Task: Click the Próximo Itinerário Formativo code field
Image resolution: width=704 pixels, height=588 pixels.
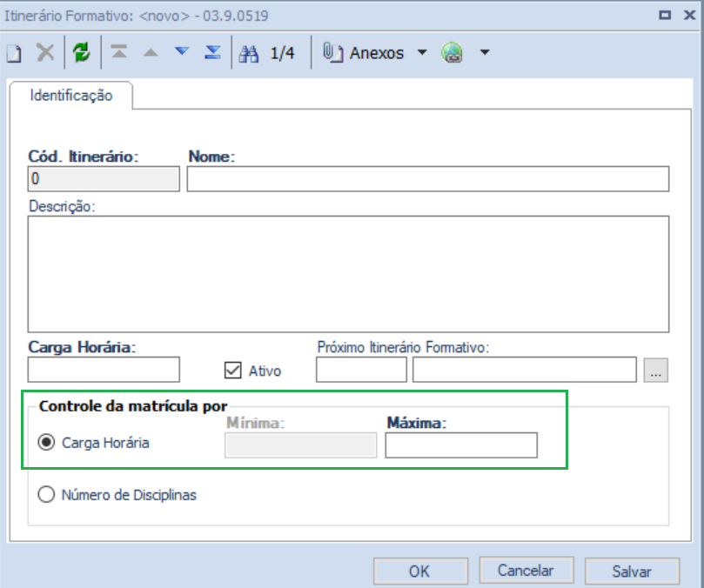Action: tap(361, 370)
